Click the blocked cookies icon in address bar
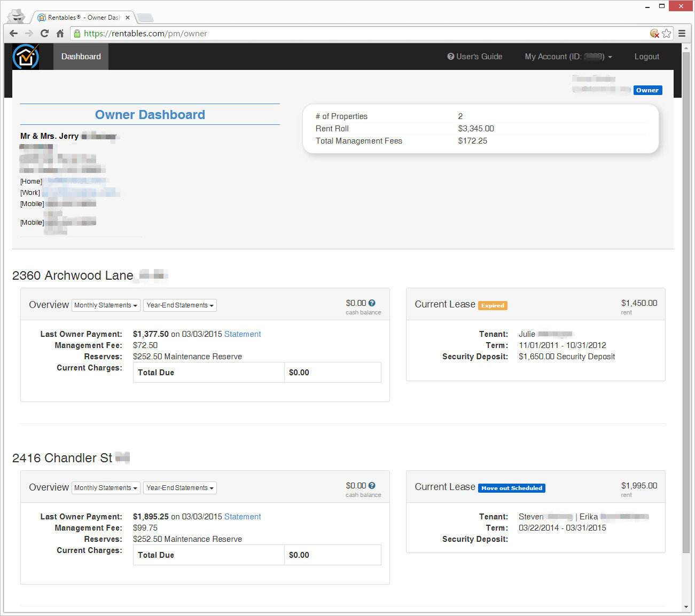695x616 pixels. [654, 34]
